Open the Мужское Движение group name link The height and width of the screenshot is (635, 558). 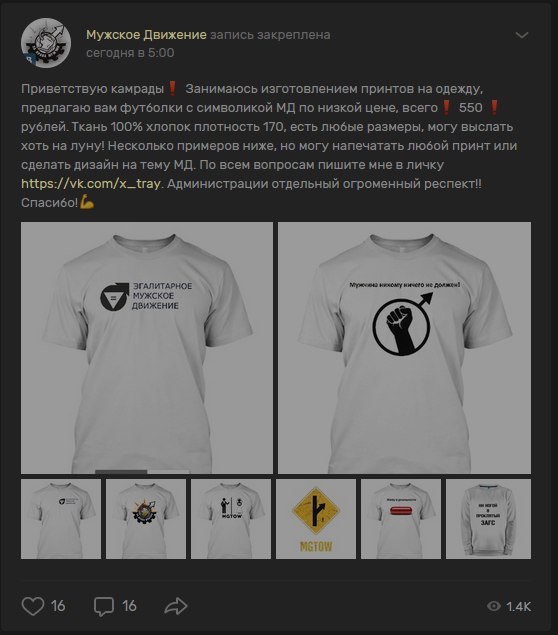click(x=146, y=35)
